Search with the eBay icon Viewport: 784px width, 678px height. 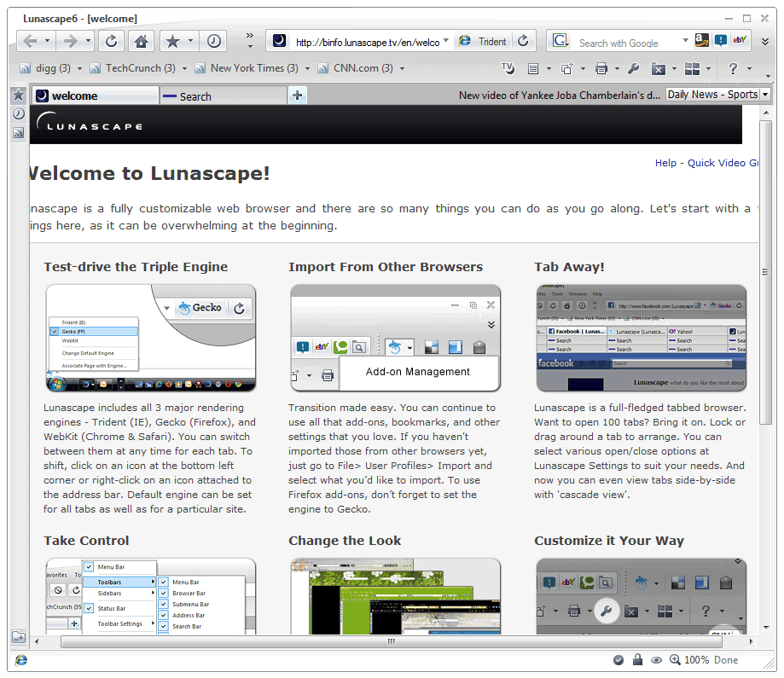(740, 40)
